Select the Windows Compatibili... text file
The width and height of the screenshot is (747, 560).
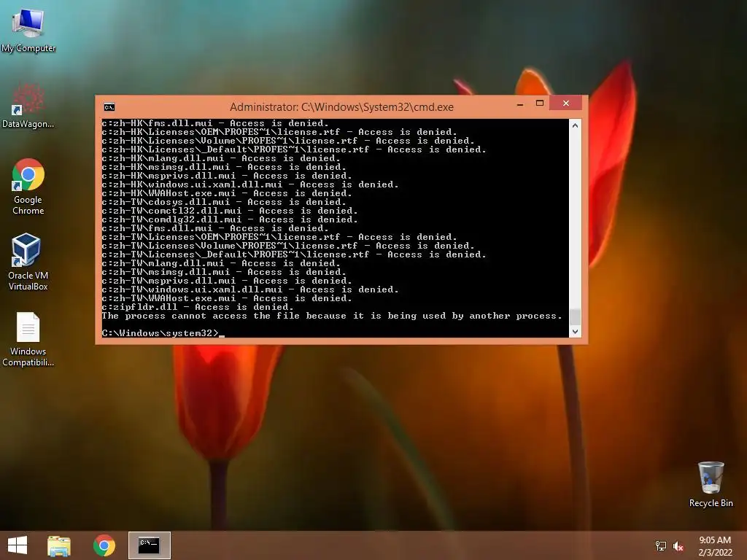[x=28, y=339]
